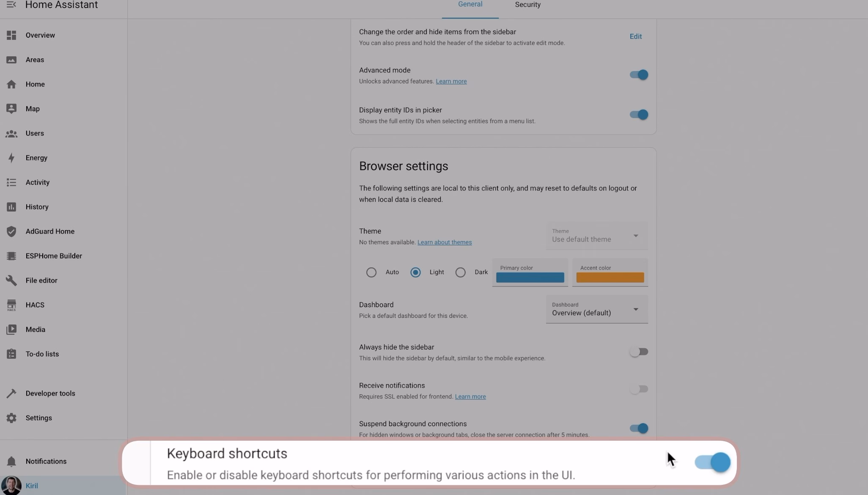Click the Notifications bell icon
The width and height of the screenshot is (868, 495).
(11, 462)
